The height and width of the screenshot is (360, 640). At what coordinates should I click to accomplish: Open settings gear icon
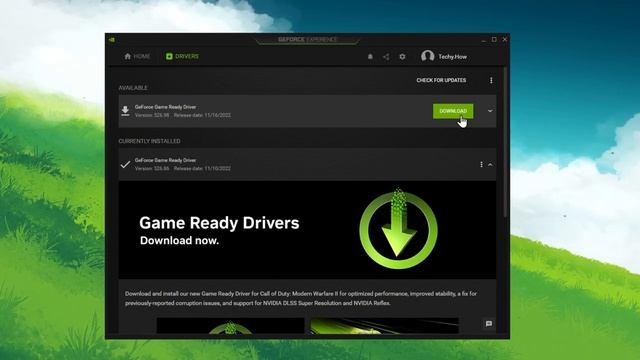coord(402,57)
